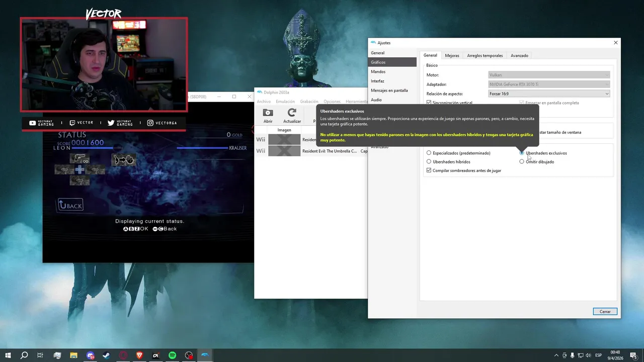The height and width of the screenshot is (362, 644).
Task: Select General in the Ajustes sidebar
Action: [392, 53]
